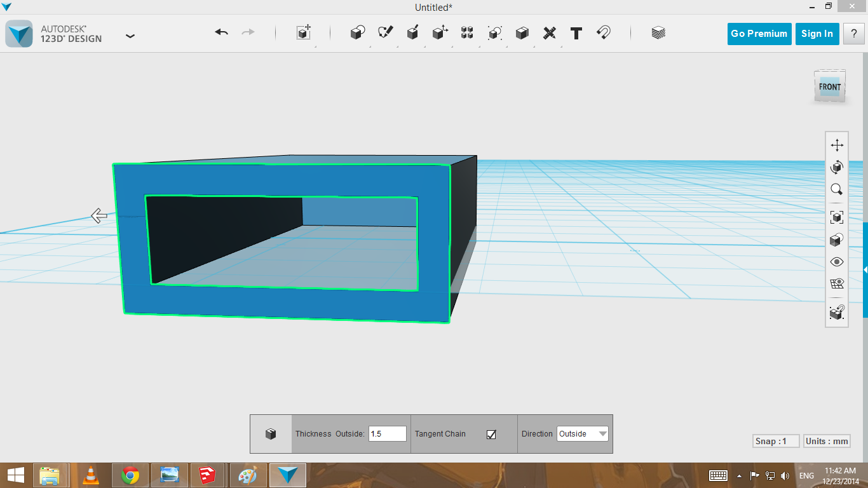Open Paint from the taskbar
Screen dimensions: 868x488
click(x=248, y=475)
